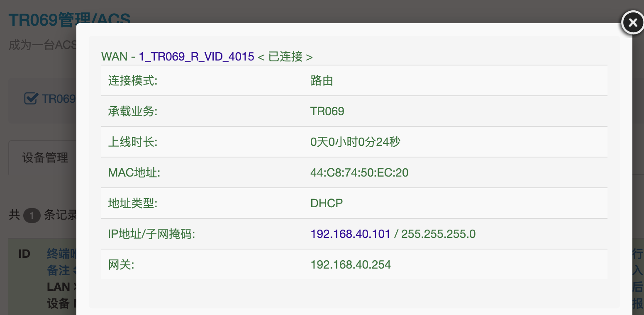Click the 网关 row label
This screenshot has width=644, height=315.
[x=121, y=265]
